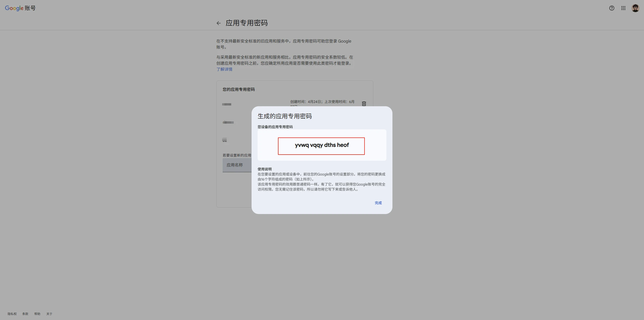
Task: Click the 生成的应用专用密码 dialog title
Action: 285,116
